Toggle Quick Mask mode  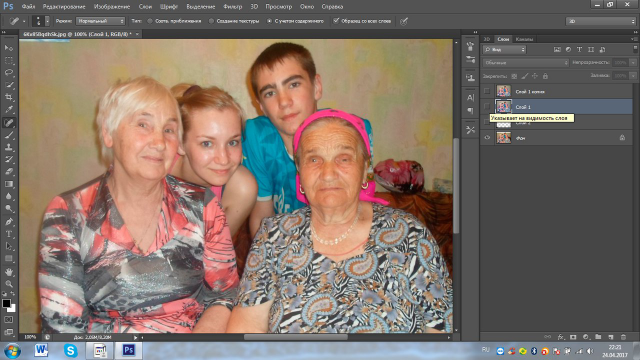coord(9,320)
